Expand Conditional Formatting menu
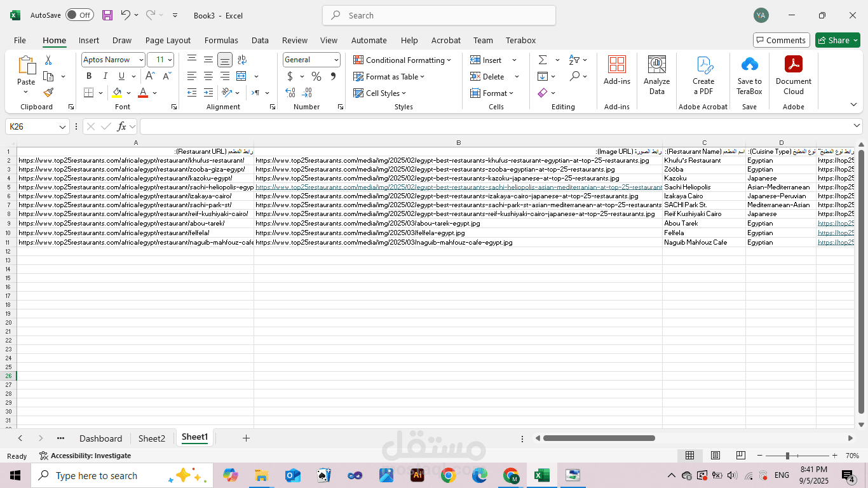 (402, 60)
